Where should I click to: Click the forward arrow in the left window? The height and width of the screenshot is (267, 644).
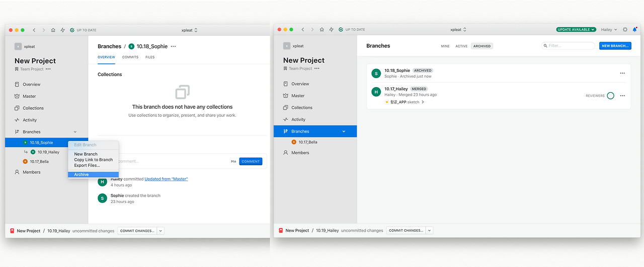point(44,30)
